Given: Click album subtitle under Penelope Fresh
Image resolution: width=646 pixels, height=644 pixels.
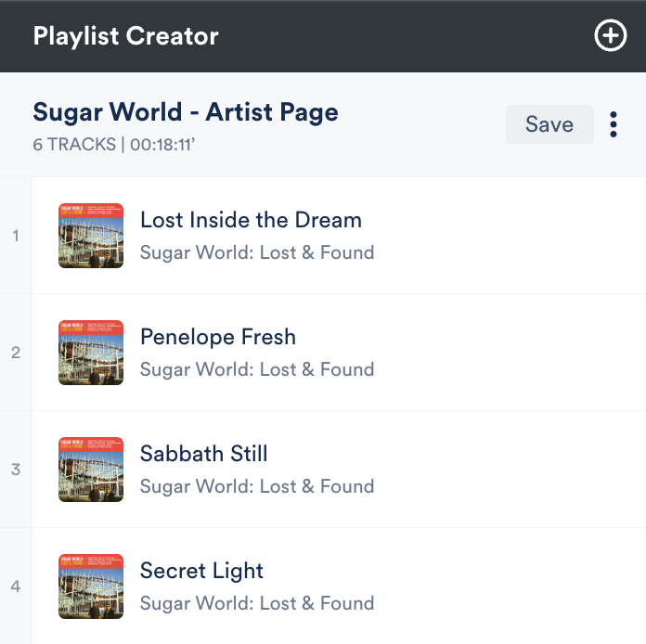Looking at the screenshot, I should click(257, 369).
